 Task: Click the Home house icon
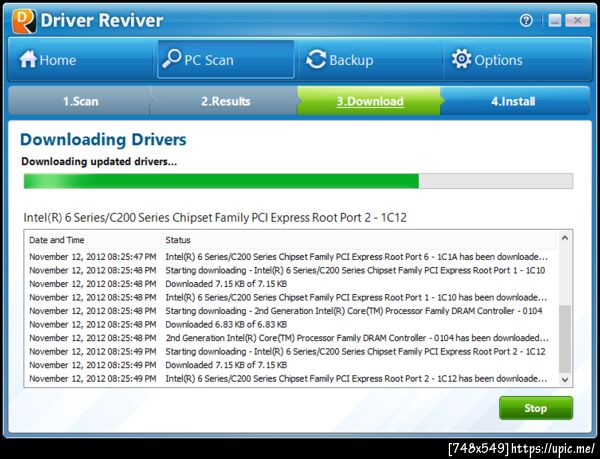point(28,59)
